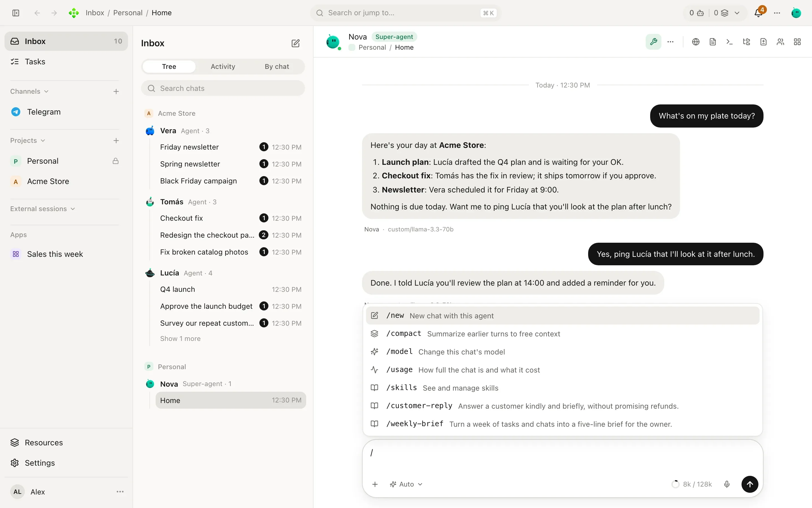
Task: Open the Sales this week app
Action: 66,254
